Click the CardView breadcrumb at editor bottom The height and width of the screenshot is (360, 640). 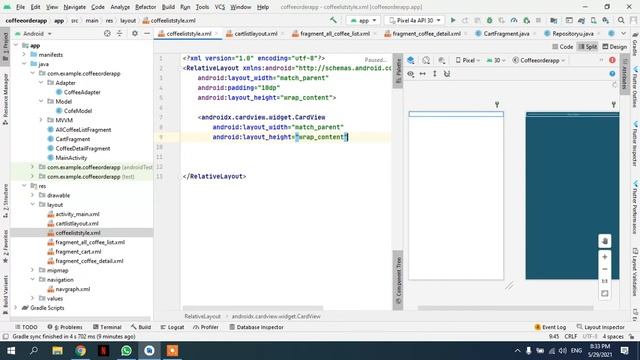[276, 316]
